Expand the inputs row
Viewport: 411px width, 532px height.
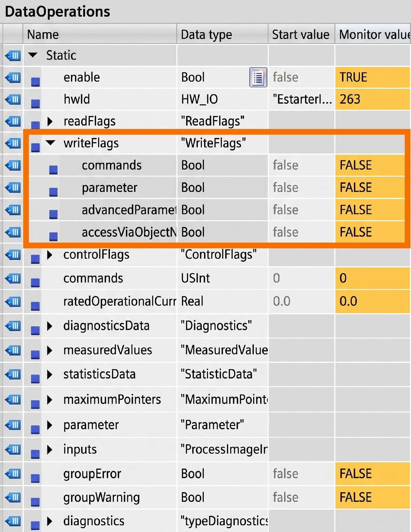click(50, 450)
